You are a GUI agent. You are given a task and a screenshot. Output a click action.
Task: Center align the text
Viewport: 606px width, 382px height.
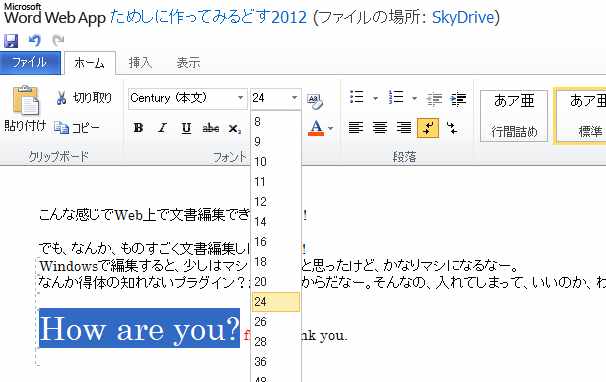coord(380,128)
